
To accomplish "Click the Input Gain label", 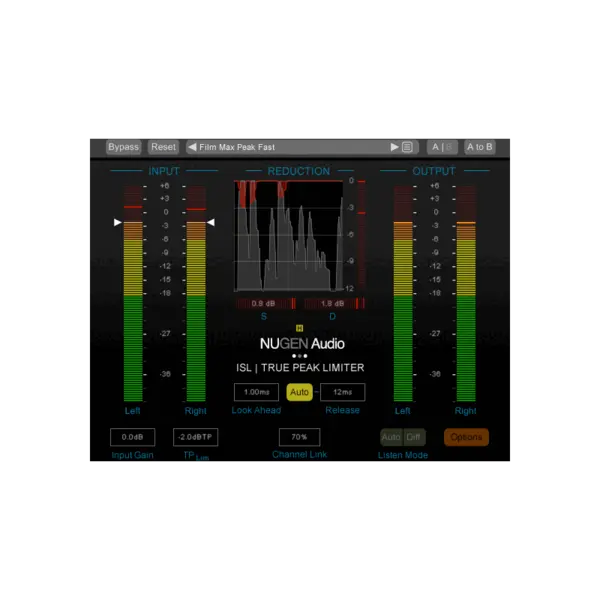I will tap(132, 455).
